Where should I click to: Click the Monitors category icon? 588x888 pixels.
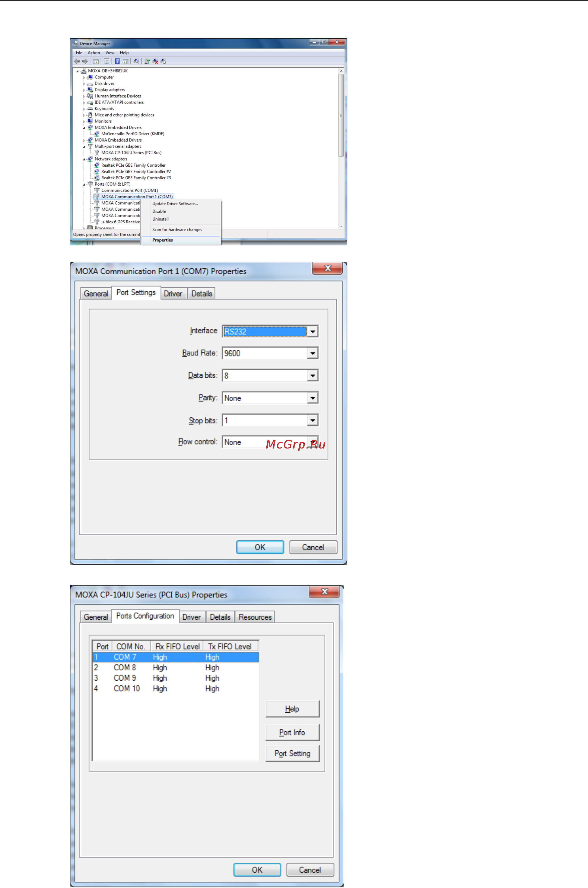90,121
